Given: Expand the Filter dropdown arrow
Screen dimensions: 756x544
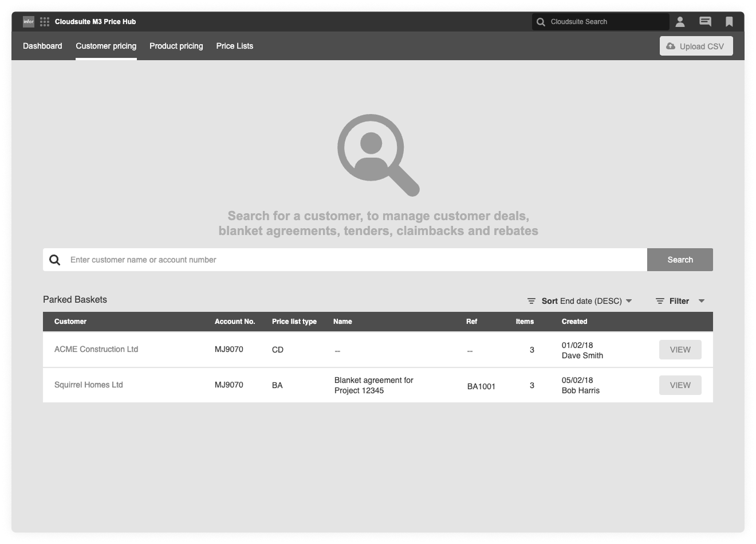Looking at the screenshot, I should pyautogui.click(x=702, y=301).
